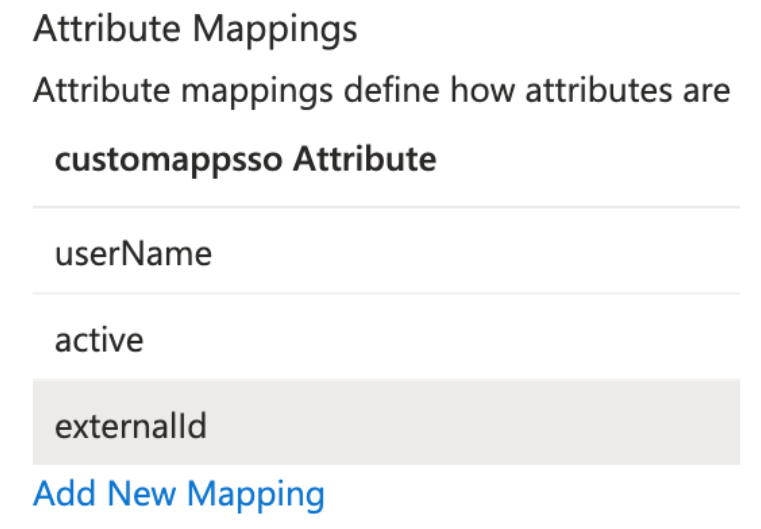The image size is (761, 529).
Task: Edit the active mapping entry
Action: click(100, 340)
